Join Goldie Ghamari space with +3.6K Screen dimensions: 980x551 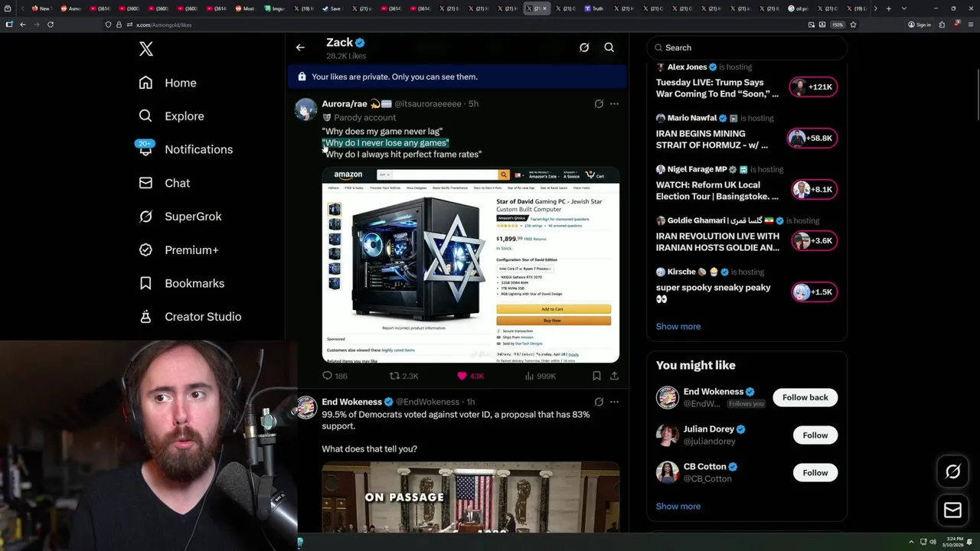click(815, 240)
